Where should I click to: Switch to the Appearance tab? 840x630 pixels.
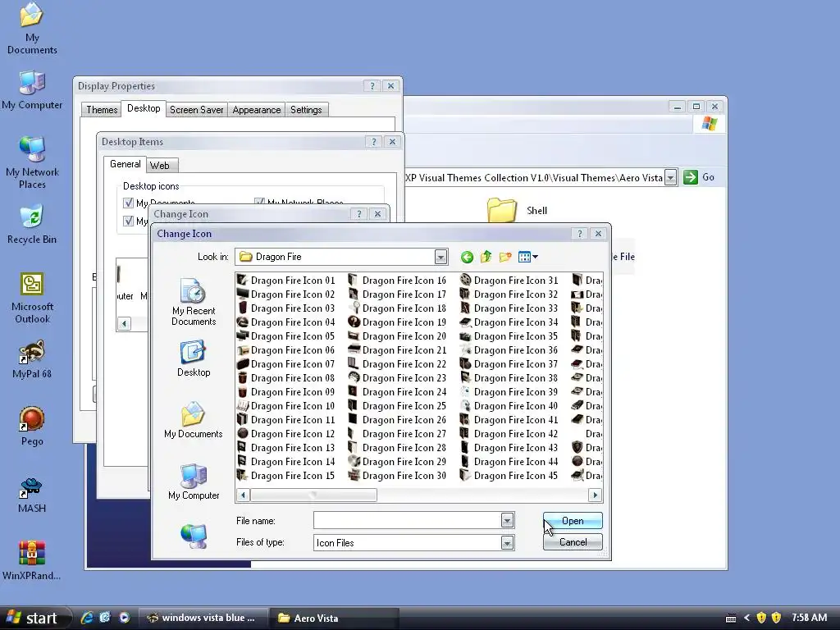(257, 110)
